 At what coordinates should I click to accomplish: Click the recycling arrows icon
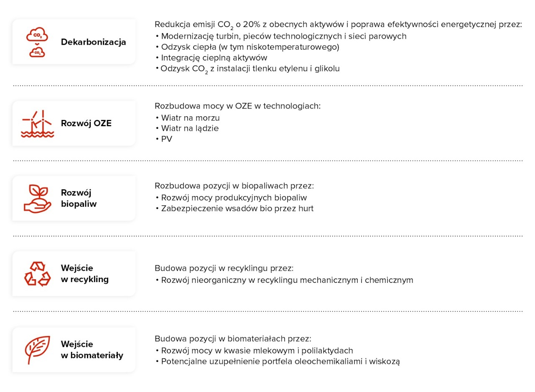pos(37,274)
